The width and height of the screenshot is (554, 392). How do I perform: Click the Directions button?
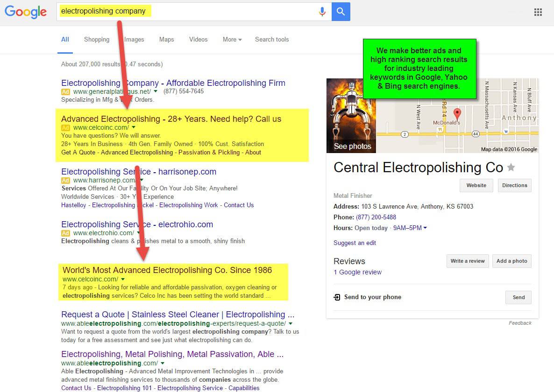tap(514, 185)
